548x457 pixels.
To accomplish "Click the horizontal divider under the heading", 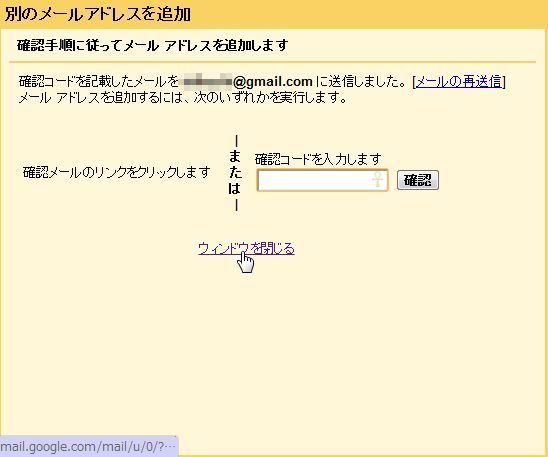I will click(x=273, y=62).
